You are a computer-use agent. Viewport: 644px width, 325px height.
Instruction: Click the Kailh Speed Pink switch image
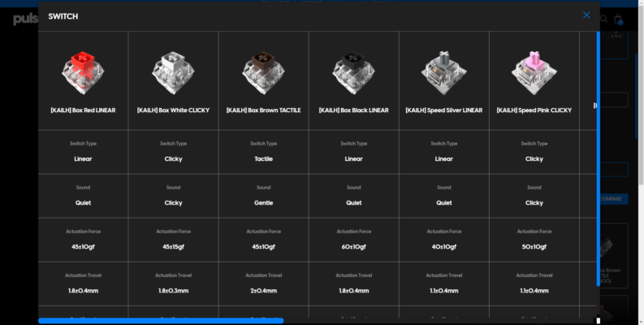(534, 72)
